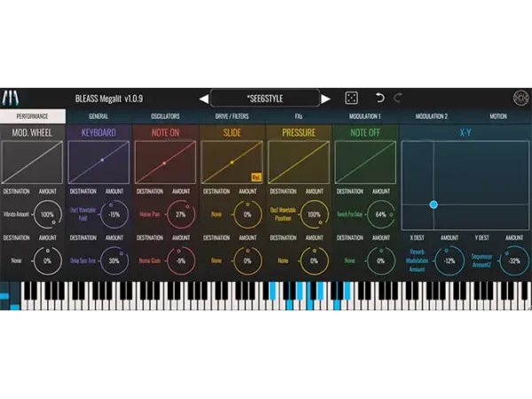Toggle the Rel. button in Slide panel
The image size is (532, 399).
(256, 177)
